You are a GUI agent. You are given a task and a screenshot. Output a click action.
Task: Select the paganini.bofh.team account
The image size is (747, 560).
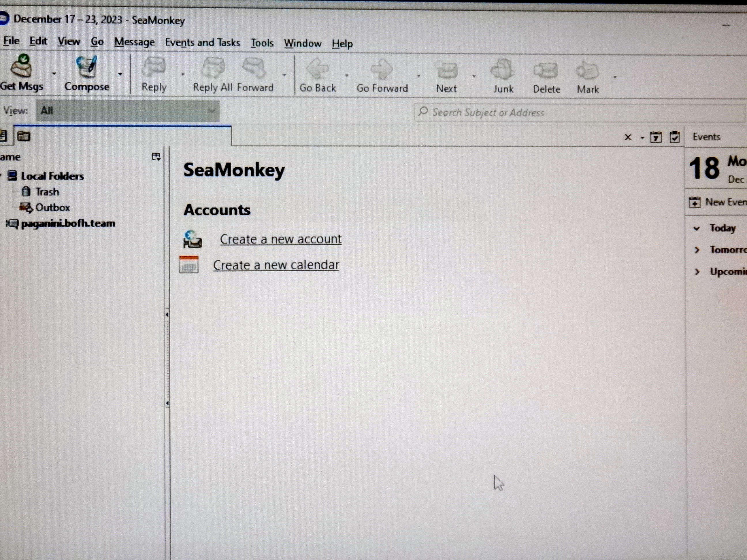68,224
